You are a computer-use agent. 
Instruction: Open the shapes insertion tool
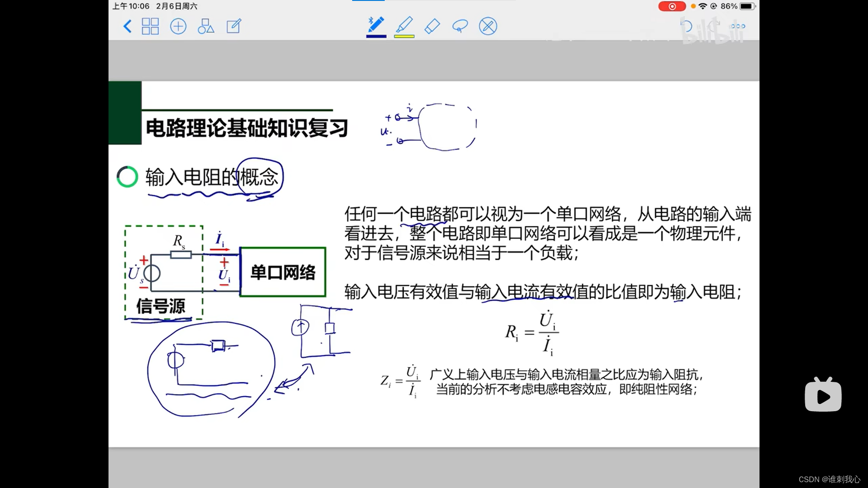[x=206, y=26]
